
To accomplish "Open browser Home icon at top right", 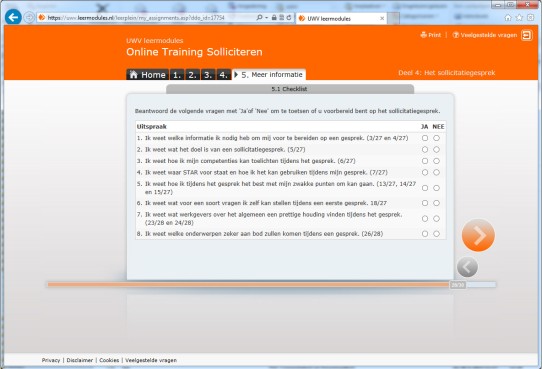I will (x=508, y=18).
